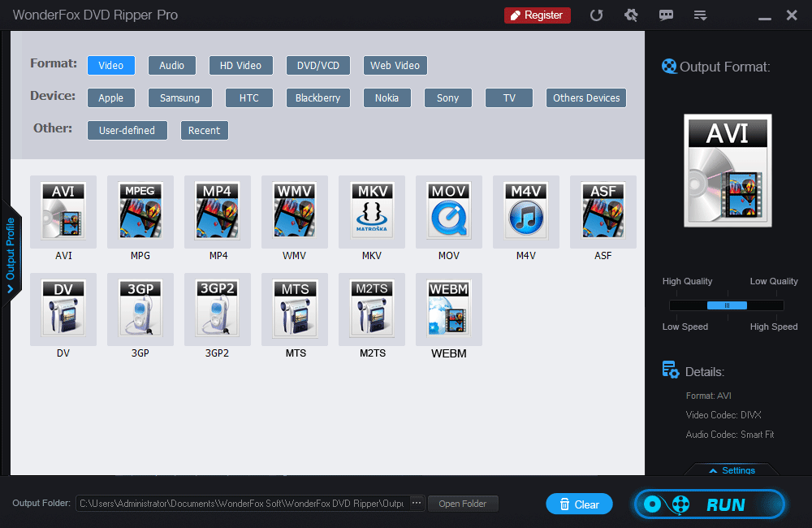The image size is (812, 528).
Task: Show Samsung device profiles
Action: pyautogui.click(x=179, y=98)
